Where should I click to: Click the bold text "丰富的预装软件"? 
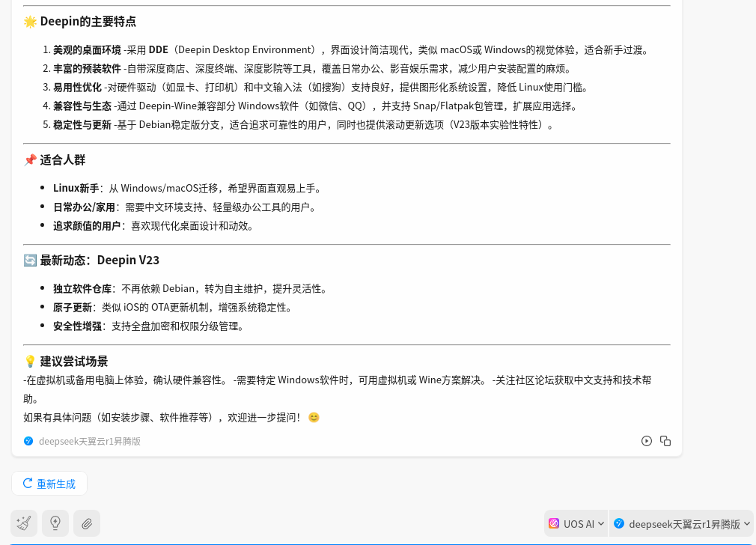87,68
